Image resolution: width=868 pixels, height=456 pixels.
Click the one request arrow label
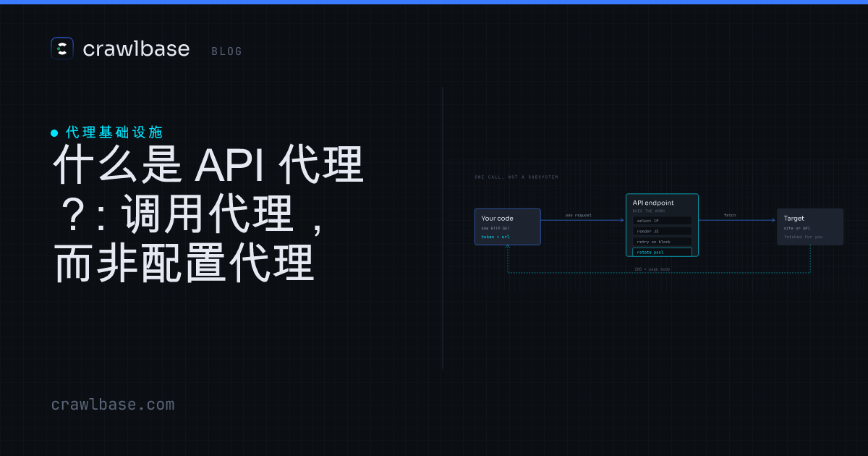coord(579,215)
